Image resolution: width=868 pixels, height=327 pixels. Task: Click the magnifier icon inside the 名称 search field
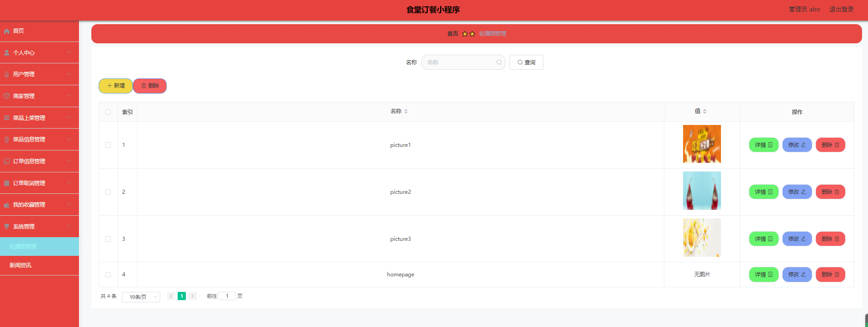point(499,62)
